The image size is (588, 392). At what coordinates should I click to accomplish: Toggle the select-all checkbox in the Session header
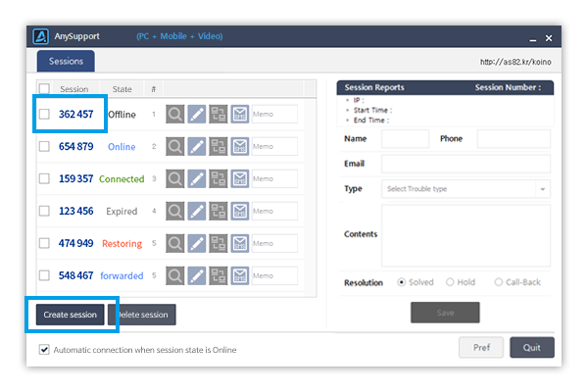click(x=44, y=89)
